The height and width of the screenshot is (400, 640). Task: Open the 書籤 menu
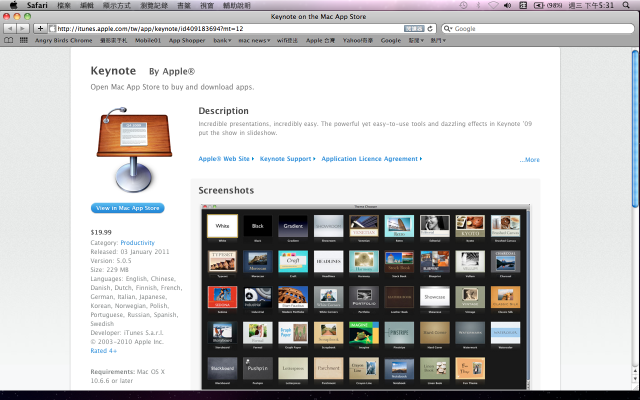tap(184, 5)
